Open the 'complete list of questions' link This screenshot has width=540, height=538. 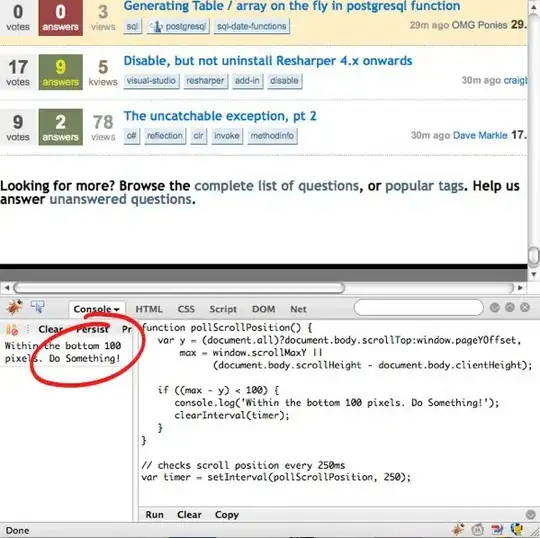pyautogui.click(x=277, y=186)
